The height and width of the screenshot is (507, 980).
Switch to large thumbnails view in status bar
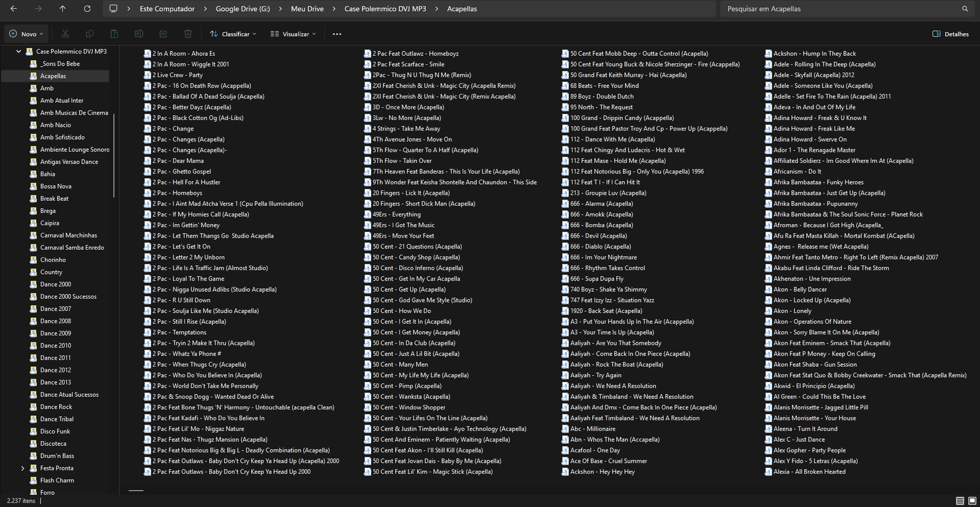tap(972, 500)
